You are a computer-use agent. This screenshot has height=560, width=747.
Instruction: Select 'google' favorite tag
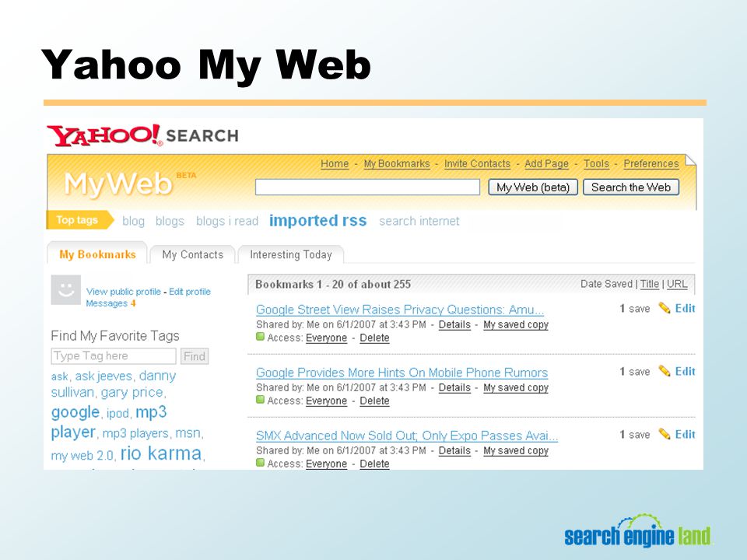coord(75,412)
